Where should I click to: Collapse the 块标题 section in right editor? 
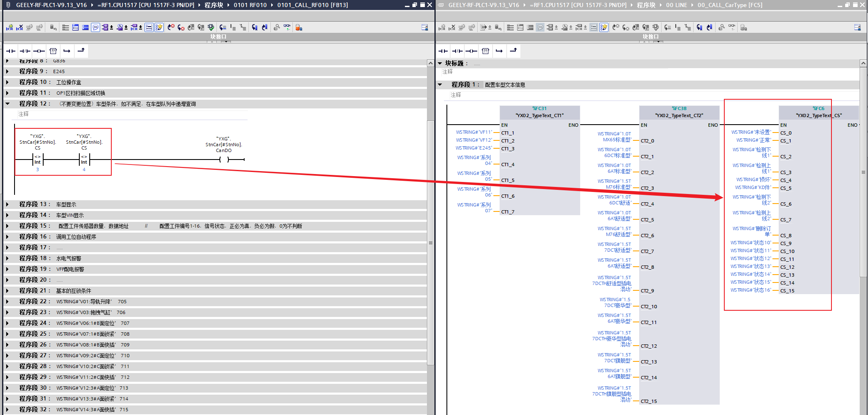point(440,64)
